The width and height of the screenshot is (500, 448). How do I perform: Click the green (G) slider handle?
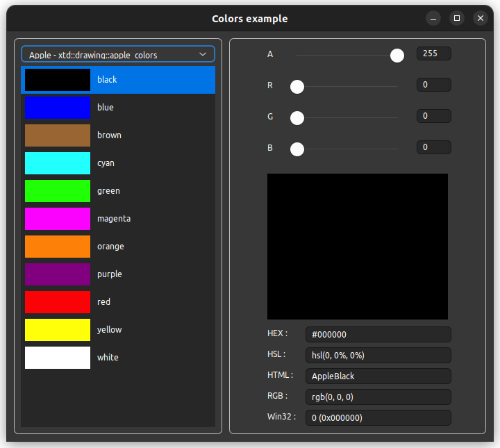pos(297,118)
